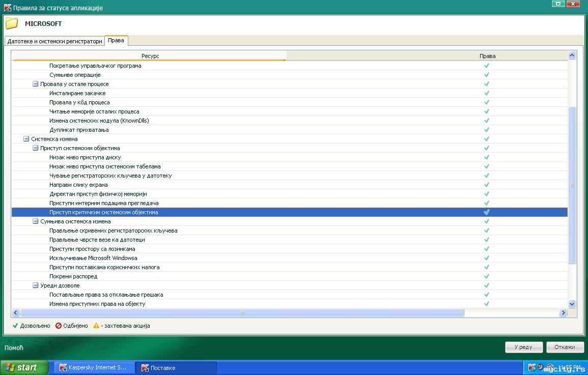Select the Права tab
This screenshot has width=588, height=375.
click(116, 41)
